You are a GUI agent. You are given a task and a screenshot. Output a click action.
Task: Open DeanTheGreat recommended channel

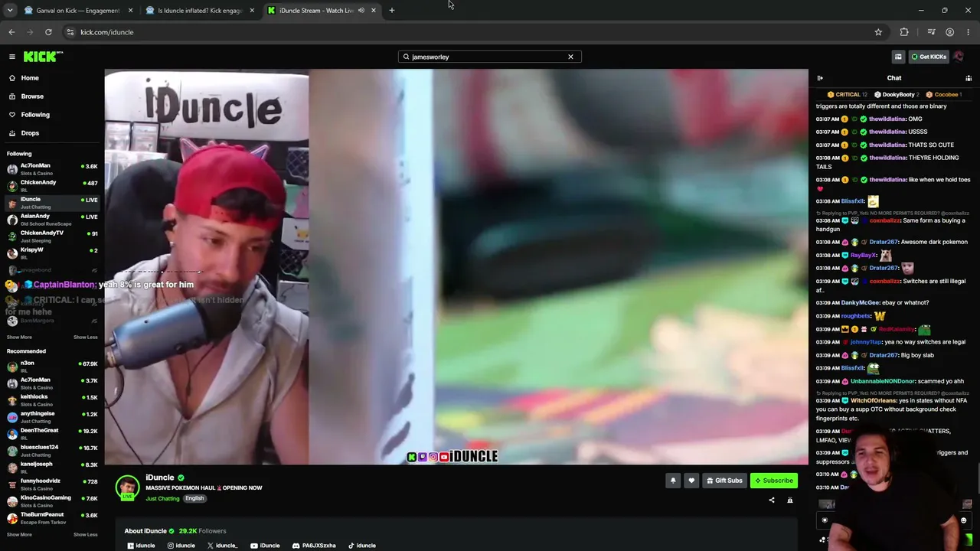(52, 433)
